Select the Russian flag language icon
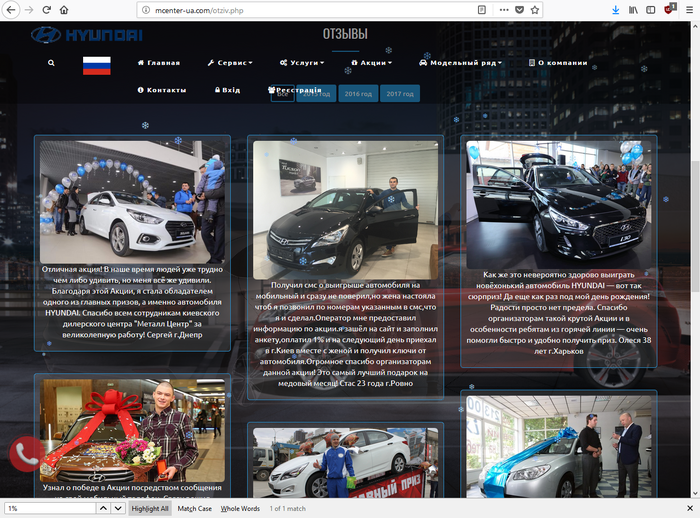 pos(96,66)
